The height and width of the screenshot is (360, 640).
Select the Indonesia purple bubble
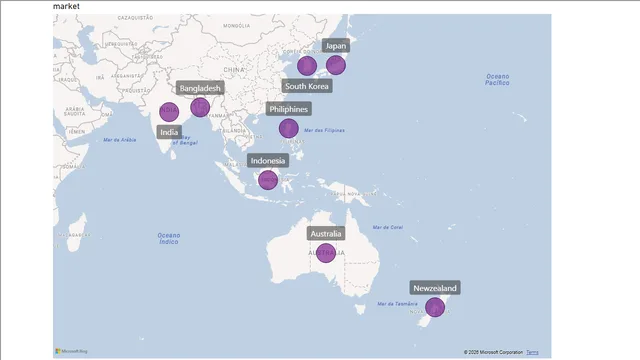(x=268, y=180)
